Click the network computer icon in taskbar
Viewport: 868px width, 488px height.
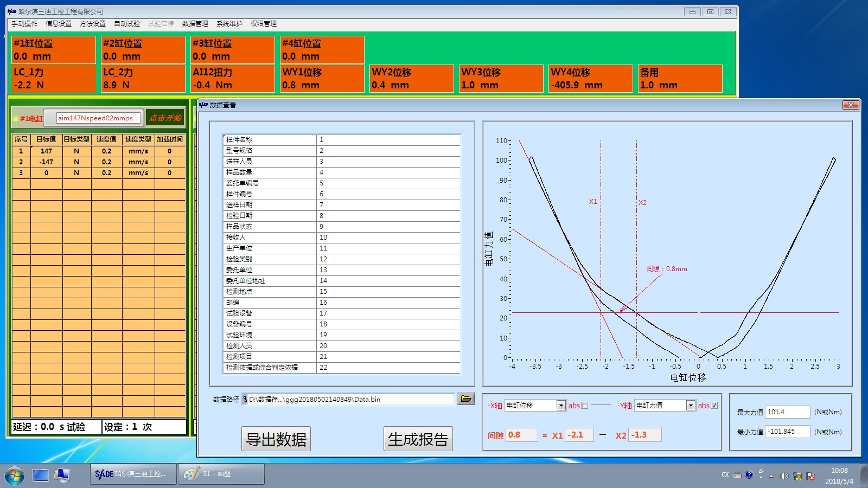click(x=62, y=475)
